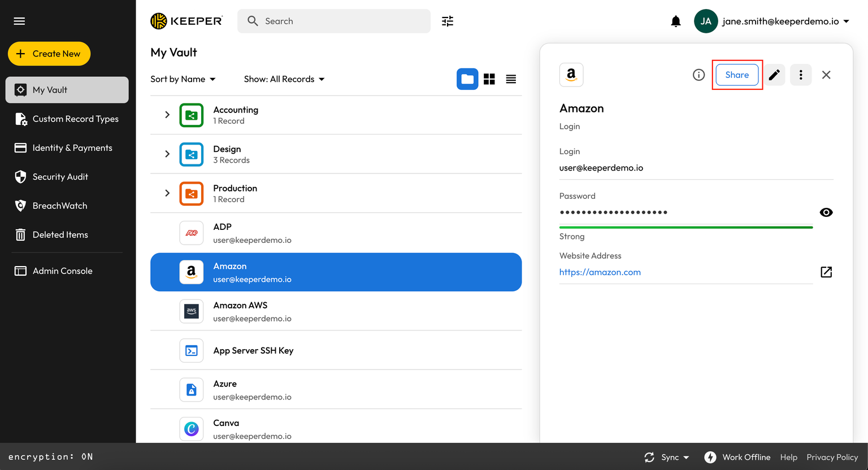Open notifications bell
The image size is (868, 470).
click(676, 21)
